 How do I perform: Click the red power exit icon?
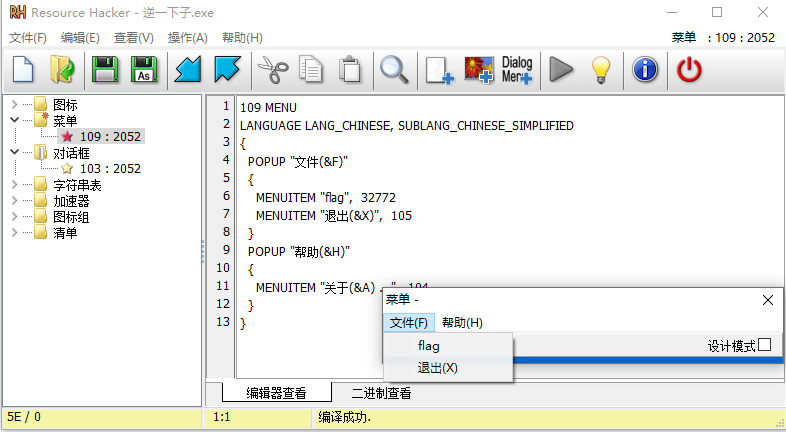[689, 69]
